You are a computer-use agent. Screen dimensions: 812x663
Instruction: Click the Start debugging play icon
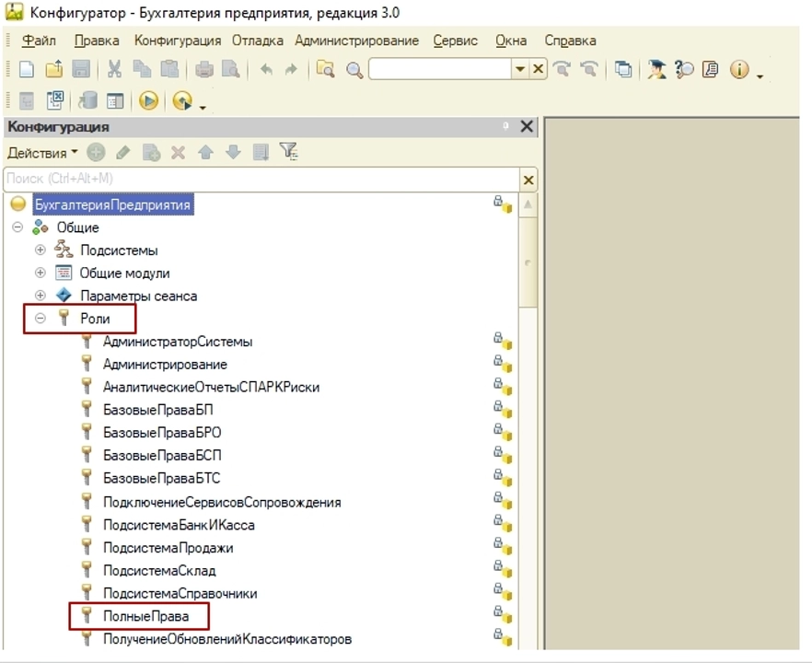pos(148,100)
